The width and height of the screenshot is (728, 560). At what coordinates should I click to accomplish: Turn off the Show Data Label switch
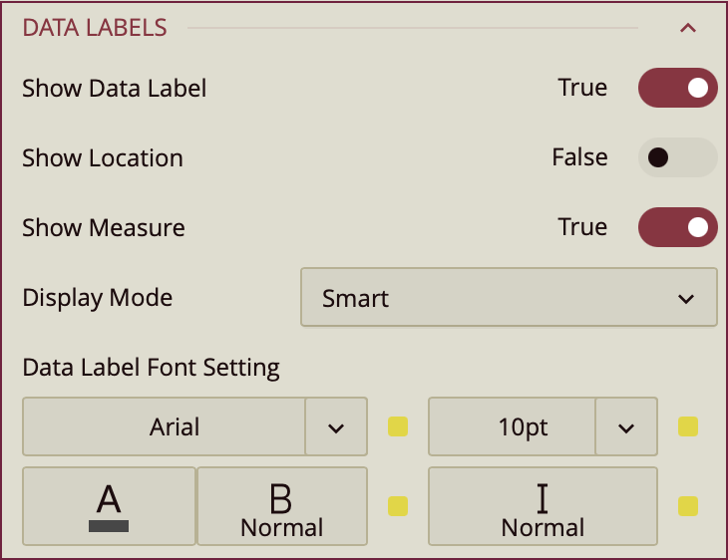[x=677, y=88]
